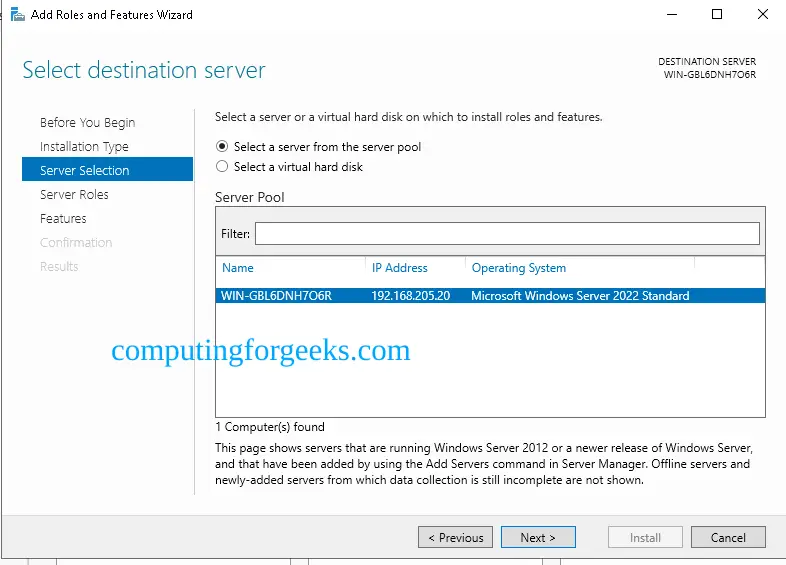Click the Previous button
The image size is (786, 565).
(455, 537)
